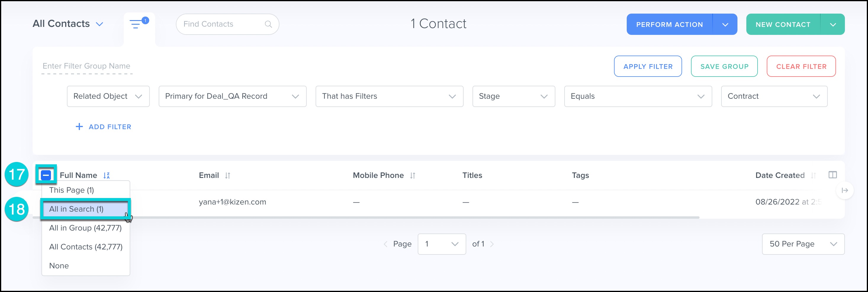This screenshot has width=868, height=292.
Task: Open the Related Object dropdown
Action: 108,96
